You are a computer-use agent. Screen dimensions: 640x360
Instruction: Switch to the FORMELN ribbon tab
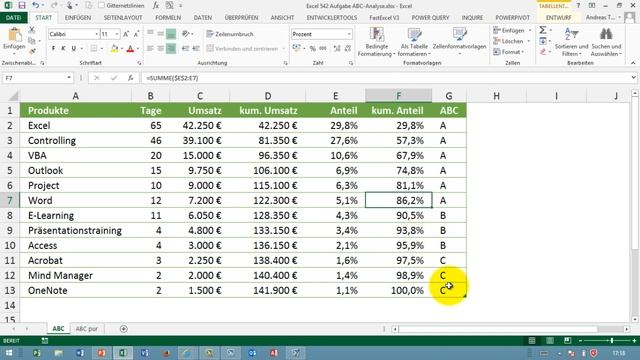coord(168,18)
